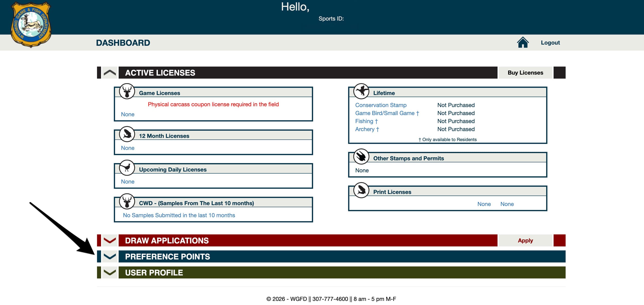This screenshot has height=305, width=644.
Task: Click the deer icon on Game Licenses
Action: [x=127, y=91]
